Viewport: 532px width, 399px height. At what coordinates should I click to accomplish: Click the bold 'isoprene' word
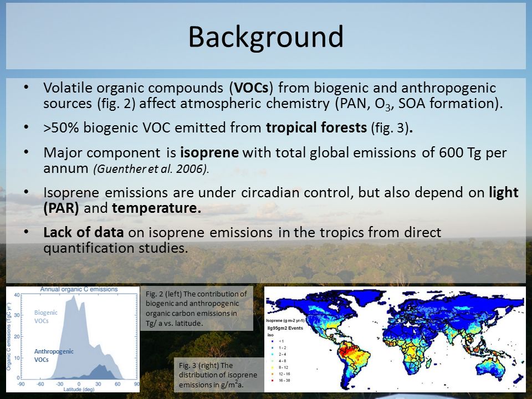[x=209, y=153]
